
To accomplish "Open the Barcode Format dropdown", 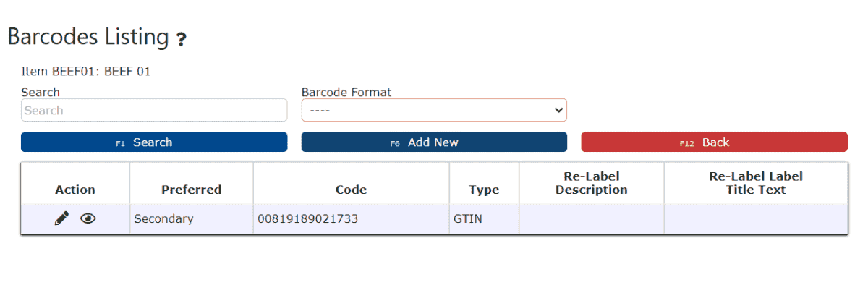I will pyautogui.click(x=434, y=110).
